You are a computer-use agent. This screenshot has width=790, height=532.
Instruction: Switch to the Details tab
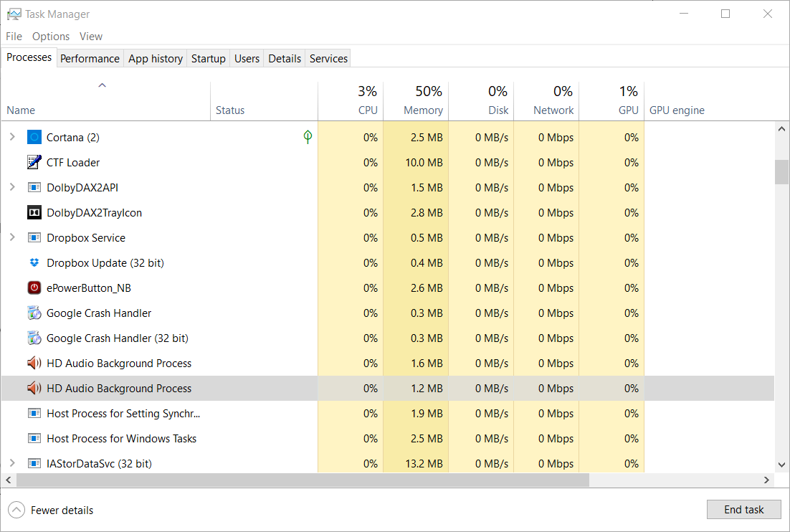(x=285, y=59)
